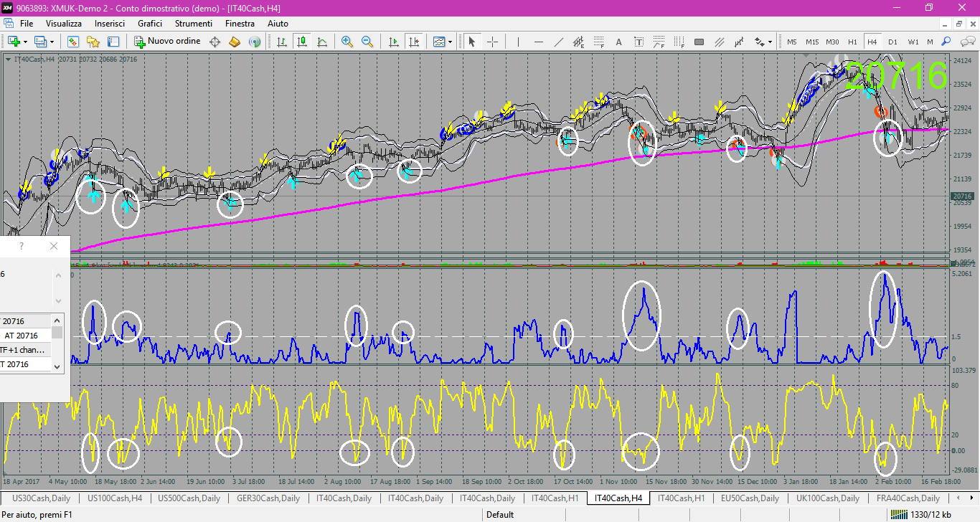Open the new chart toolbar icon

pos(13,42)
